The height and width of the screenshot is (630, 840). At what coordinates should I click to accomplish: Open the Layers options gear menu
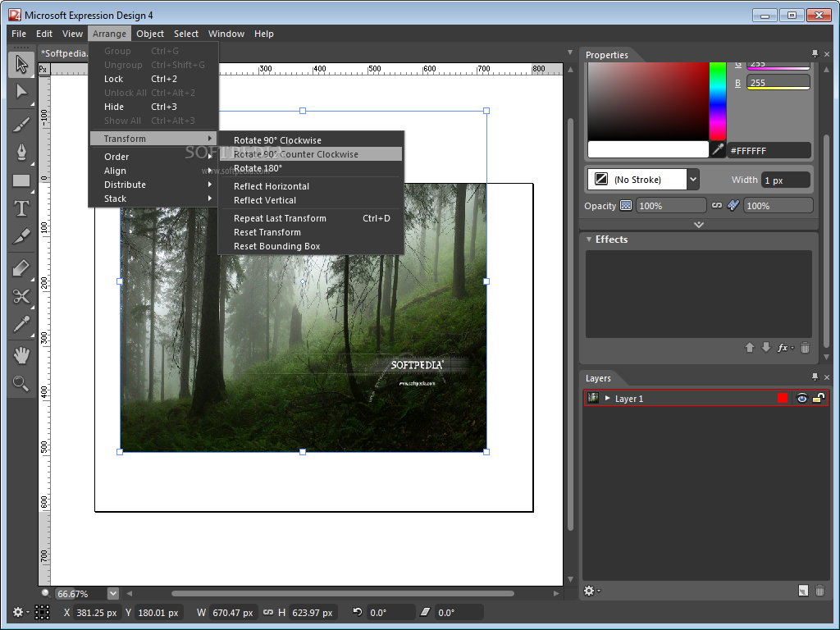click(592, 591)
